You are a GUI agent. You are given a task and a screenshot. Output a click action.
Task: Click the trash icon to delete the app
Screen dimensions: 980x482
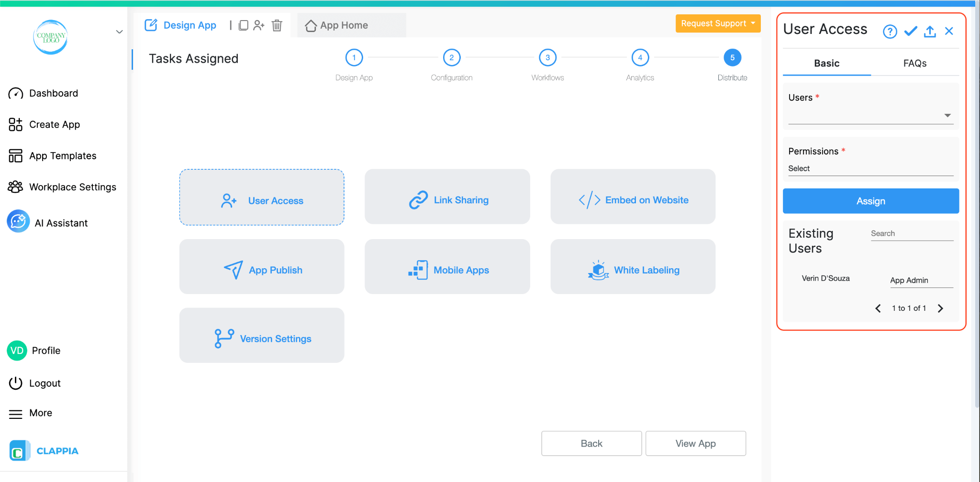point(277,25)
